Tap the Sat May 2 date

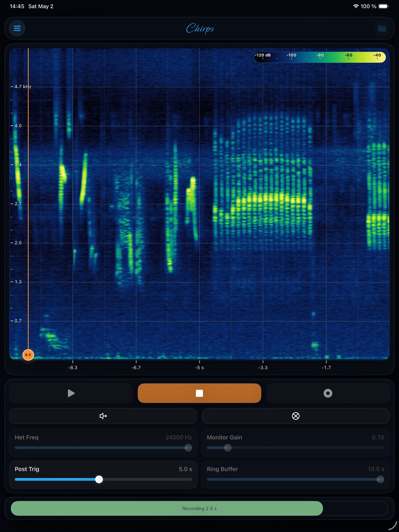coord(41,6)
